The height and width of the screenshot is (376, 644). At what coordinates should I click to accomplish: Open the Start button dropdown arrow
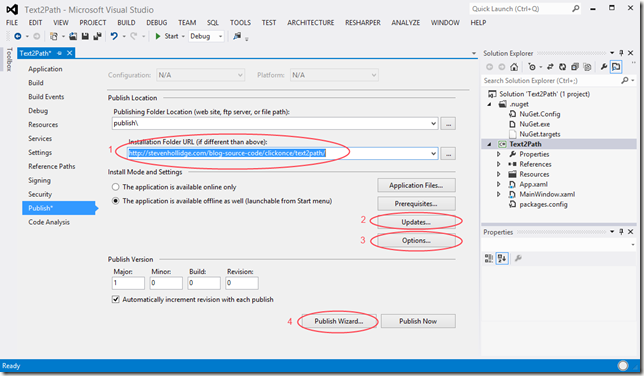pyautogui.click(x=183, y=36)
